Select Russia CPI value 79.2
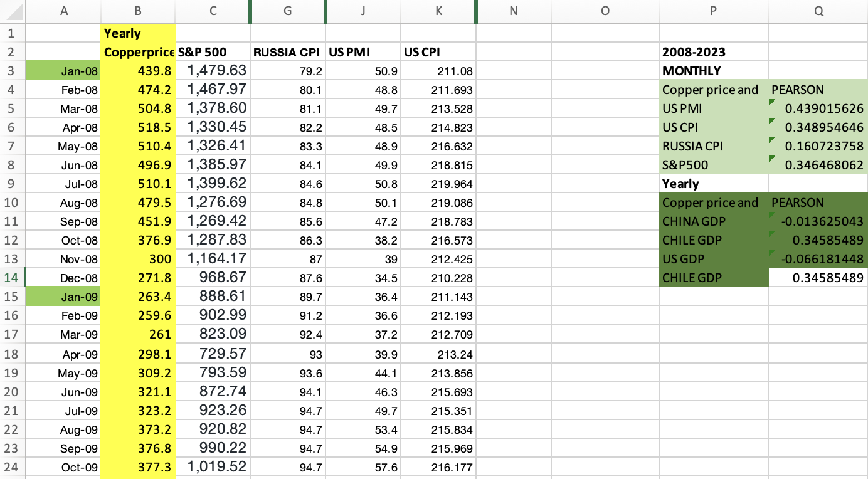The image size is (868, 479). (288, 71)
